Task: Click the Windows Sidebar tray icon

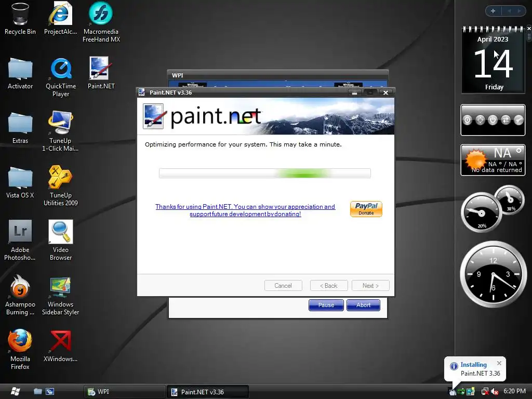Action: pyautogui.click(x=471, y=392)
